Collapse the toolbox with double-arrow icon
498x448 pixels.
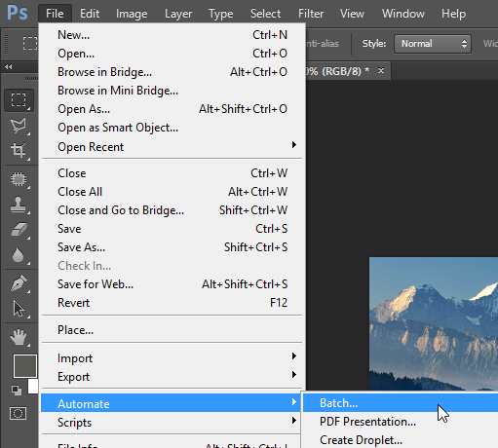[x=9, y=67]
